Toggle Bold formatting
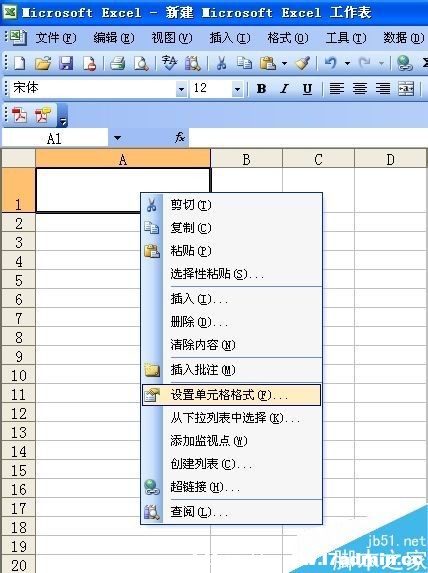428x573 pixels. tap(261, 88)
